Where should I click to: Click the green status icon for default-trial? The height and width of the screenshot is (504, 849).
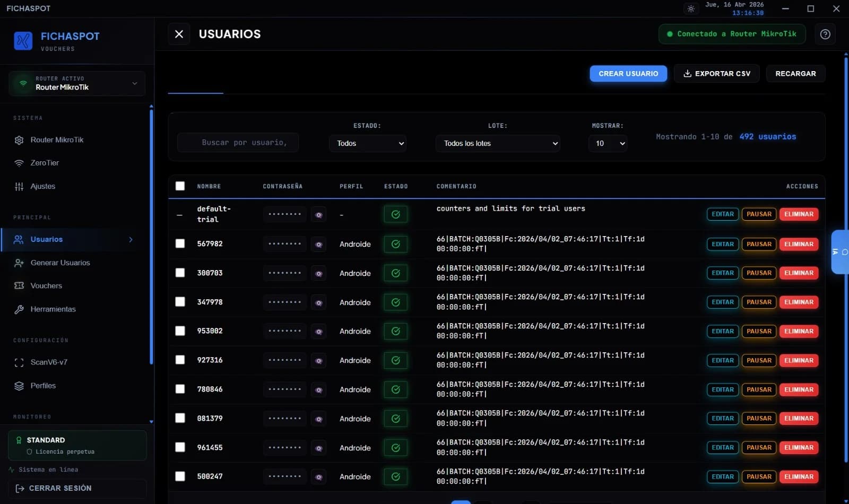(x=395, y=214)
